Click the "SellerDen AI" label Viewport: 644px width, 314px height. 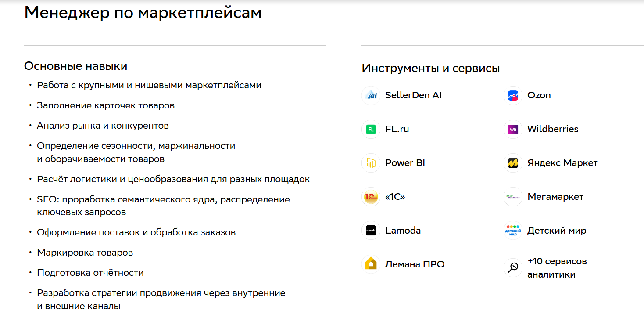[x=413, y=95]
